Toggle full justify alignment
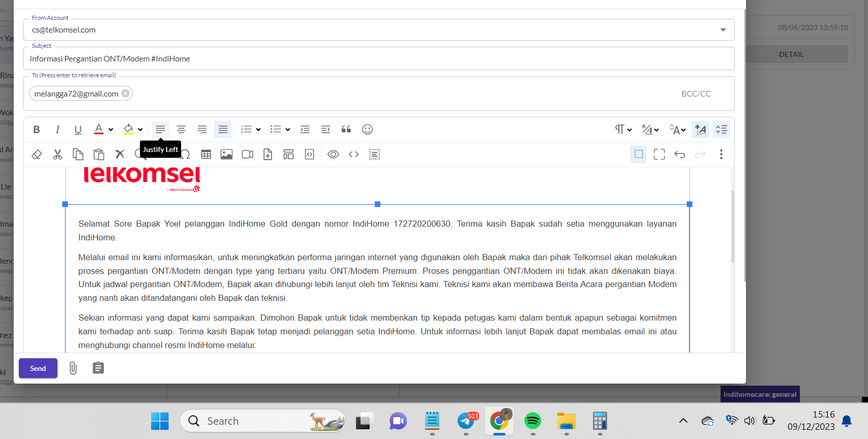868x439 pixels. click(x=223, y=130)
